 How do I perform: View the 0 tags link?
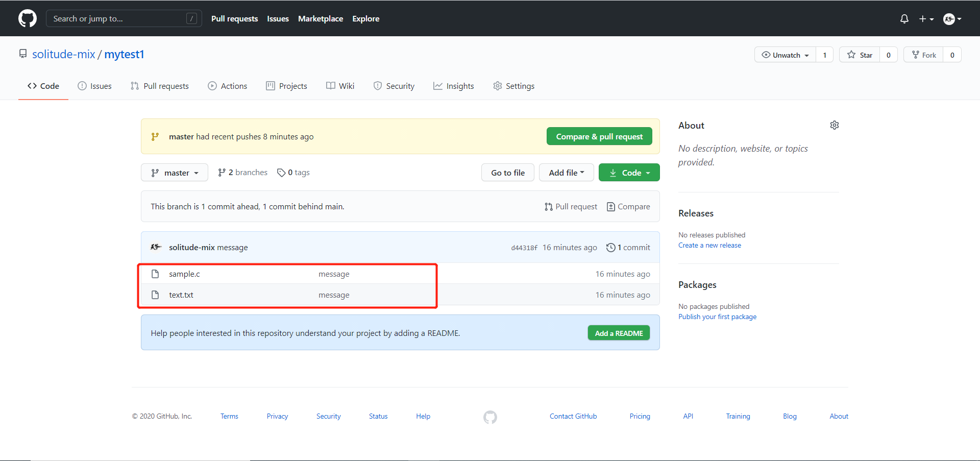(x=293, y=173)
